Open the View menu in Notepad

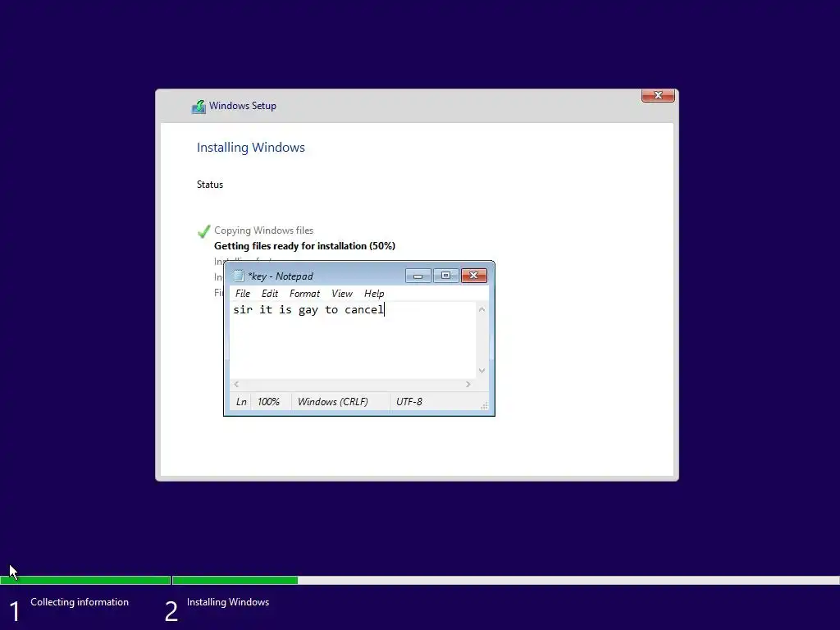pyautogui.click(x=342, y=294)
